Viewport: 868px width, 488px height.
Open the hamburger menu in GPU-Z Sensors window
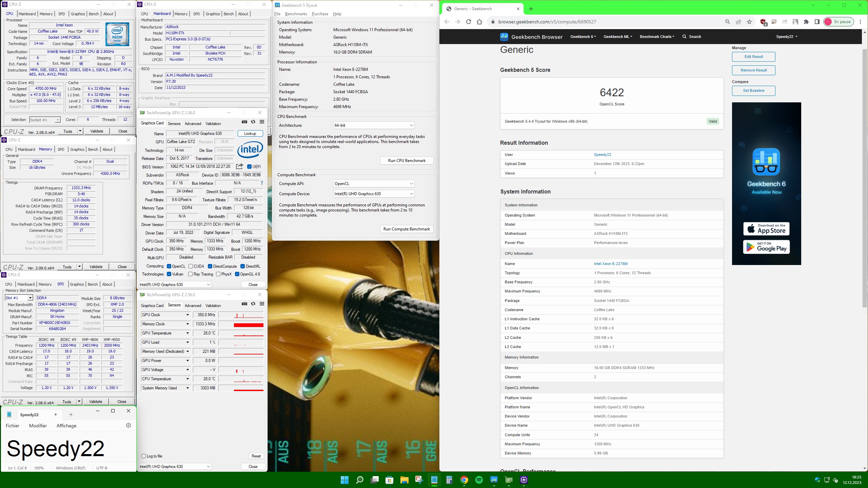(x=262, y=304)
